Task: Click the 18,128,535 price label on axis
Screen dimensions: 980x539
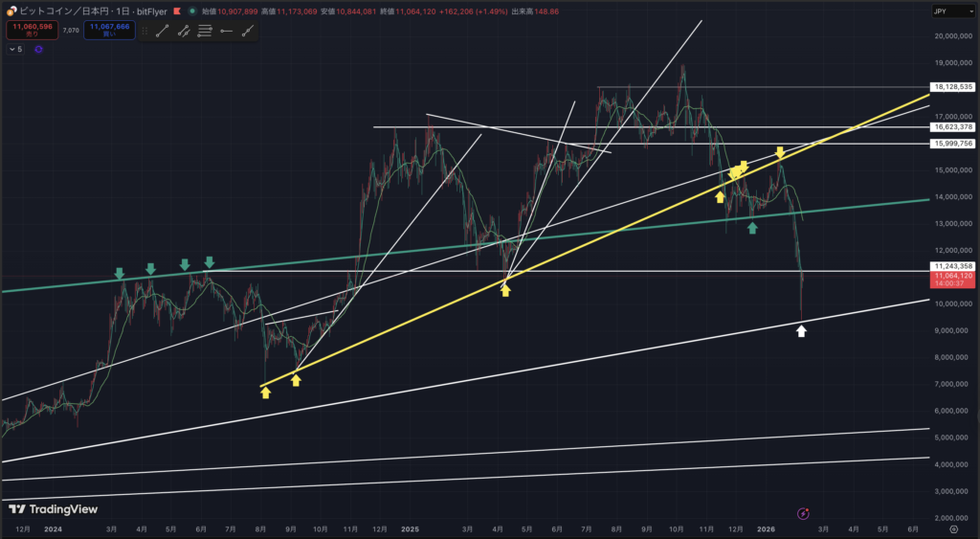Action: 952,87
